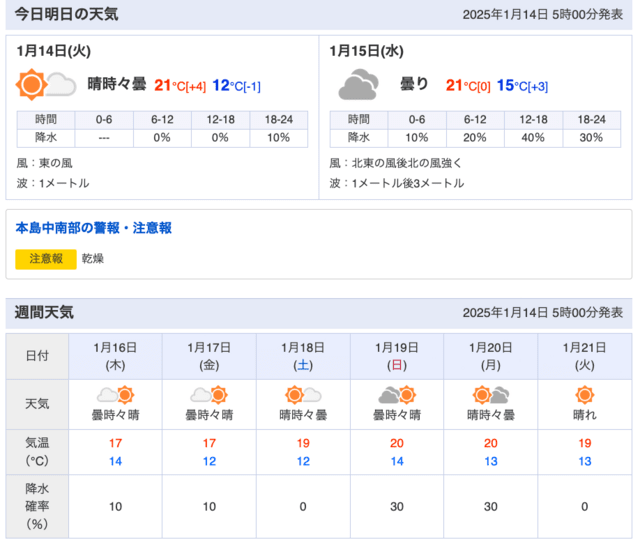Image resolution: width=640 pixels, height=542 pixels.
Task: Click the cloudy icon for January 15
Action: (x=357, y=85)
